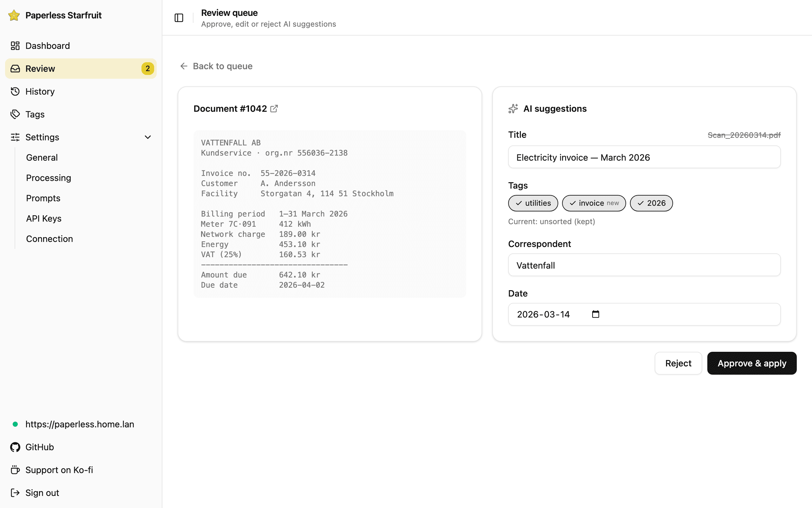Toggle the sidebar panel icon
Image resolution: width=812 pixels, height=508 pixels.
(179, 18)
